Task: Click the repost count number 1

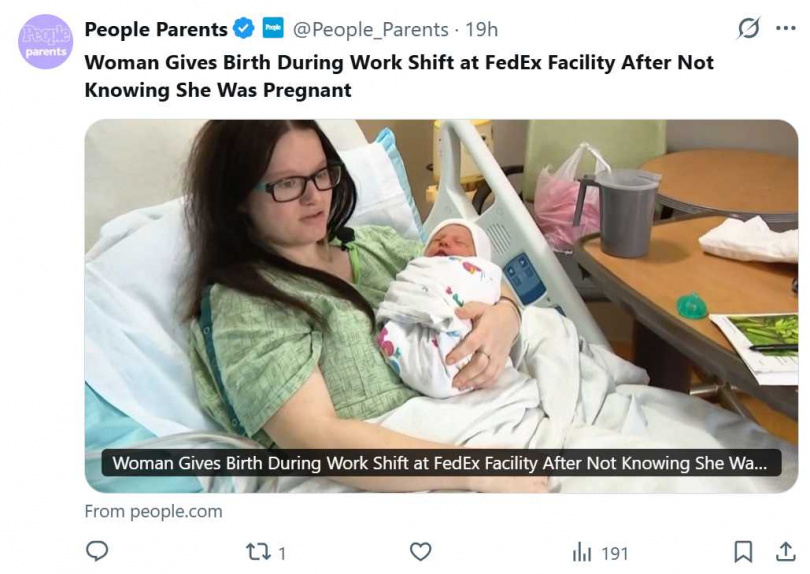Action: (x=282, y=552)
